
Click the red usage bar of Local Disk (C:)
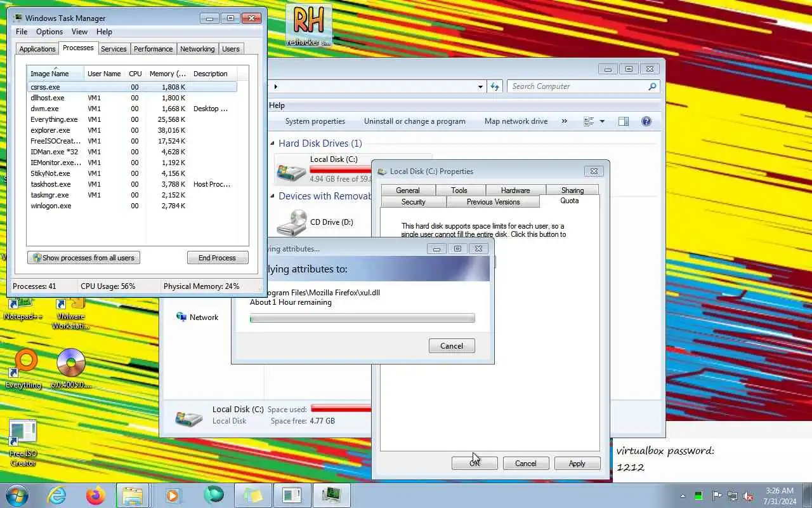pyautogui.click(x=341, y=170)
